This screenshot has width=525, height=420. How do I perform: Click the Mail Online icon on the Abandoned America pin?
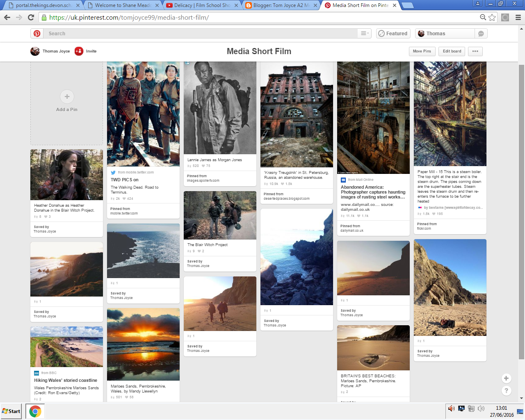coord(342,180)
